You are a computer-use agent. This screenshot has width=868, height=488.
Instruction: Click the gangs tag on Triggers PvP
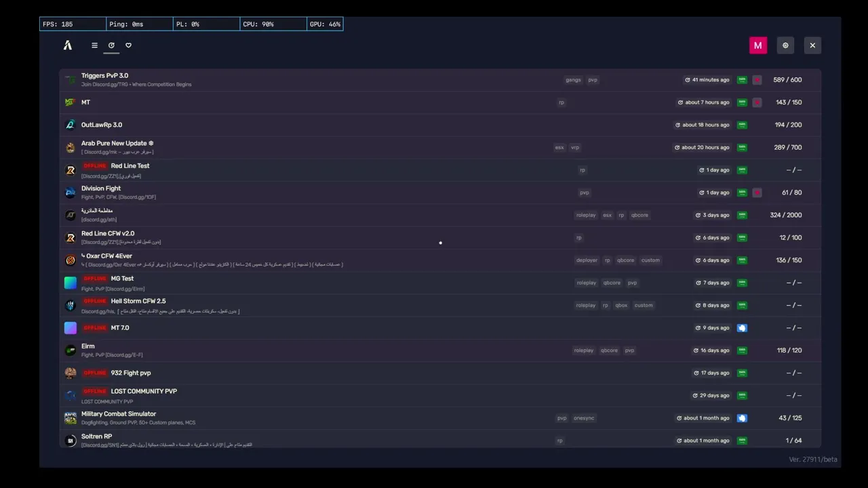(x=573, y=80)
